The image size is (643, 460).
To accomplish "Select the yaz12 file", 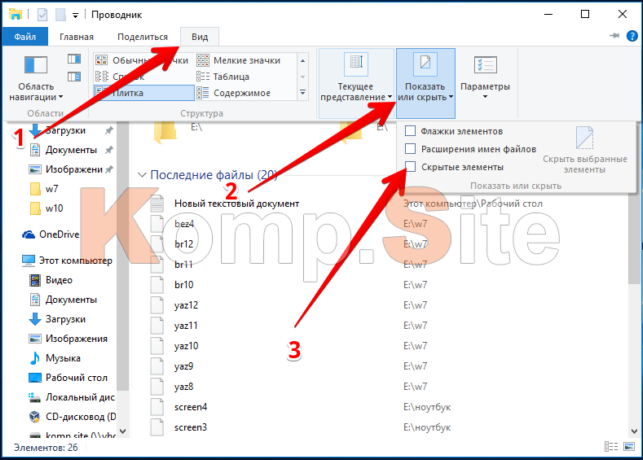I will [186, 305].
